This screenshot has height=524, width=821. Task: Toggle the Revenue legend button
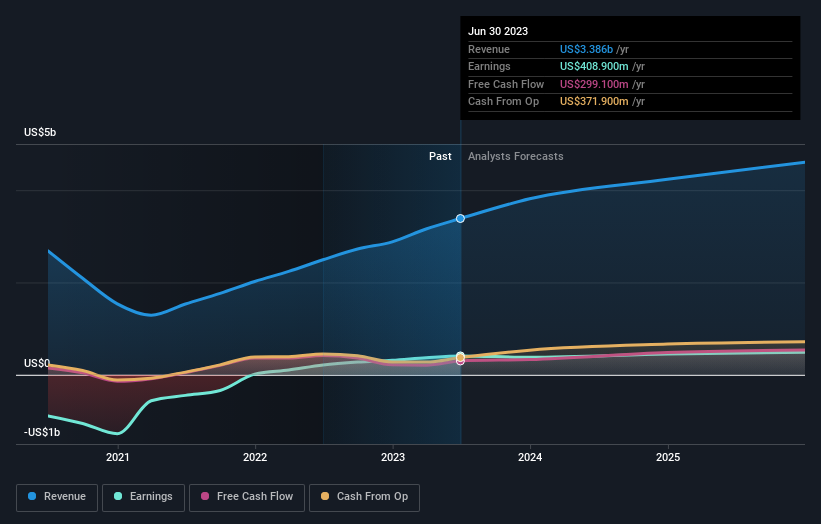coord(57,497)
